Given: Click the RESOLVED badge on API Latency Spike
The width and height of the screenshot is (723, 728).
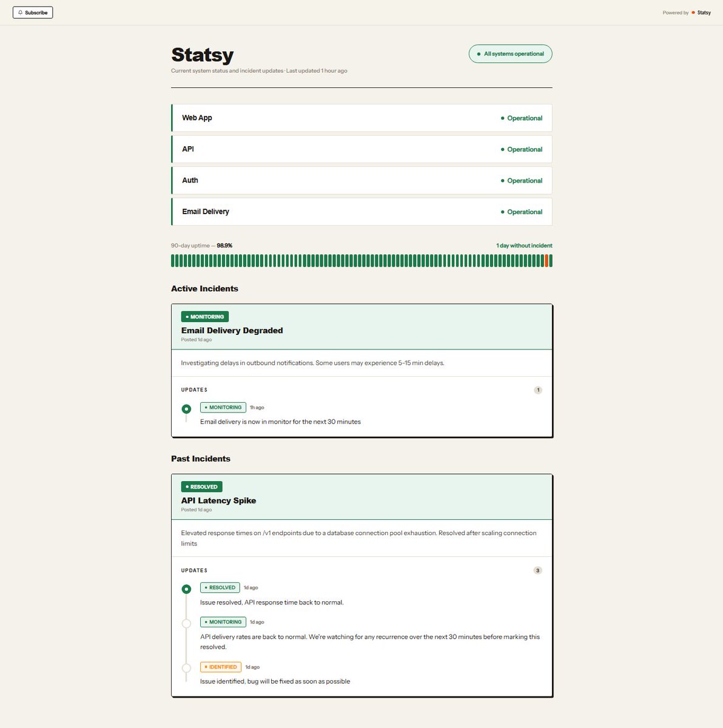Looking at the screenshot, I should tap(201, 487).
